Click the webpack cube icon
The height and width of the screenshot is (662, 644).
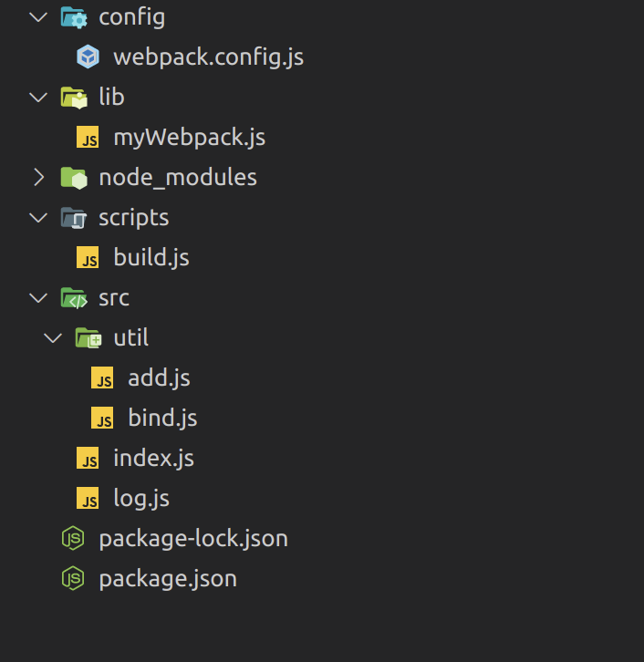88,57
